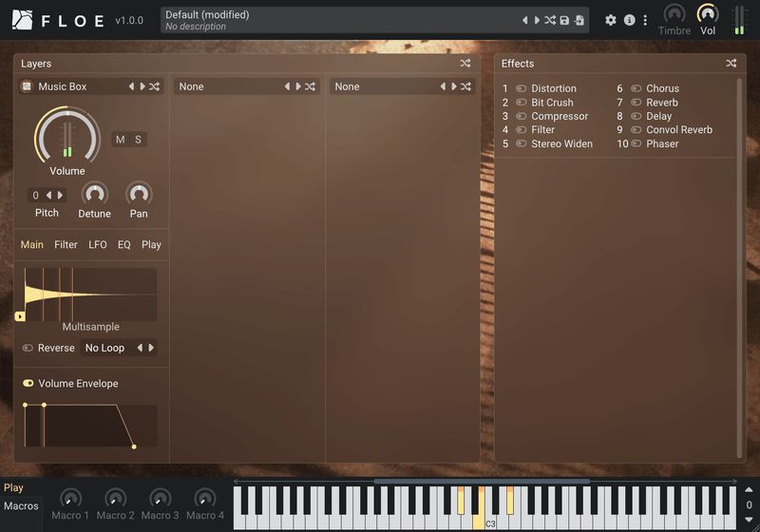Select the bottom-left Play tab
The image size is (760, 532).
[x=13, y=488]
